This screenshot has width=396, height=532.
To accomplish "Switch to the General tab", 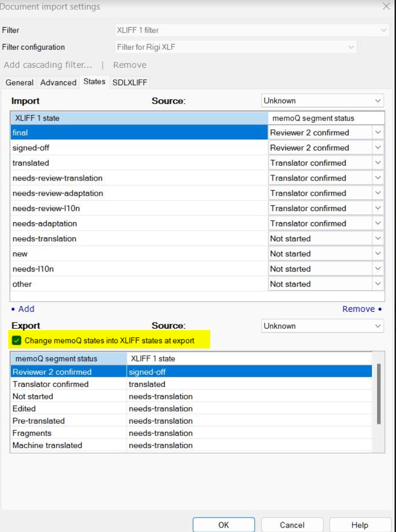I will (19, 82).
